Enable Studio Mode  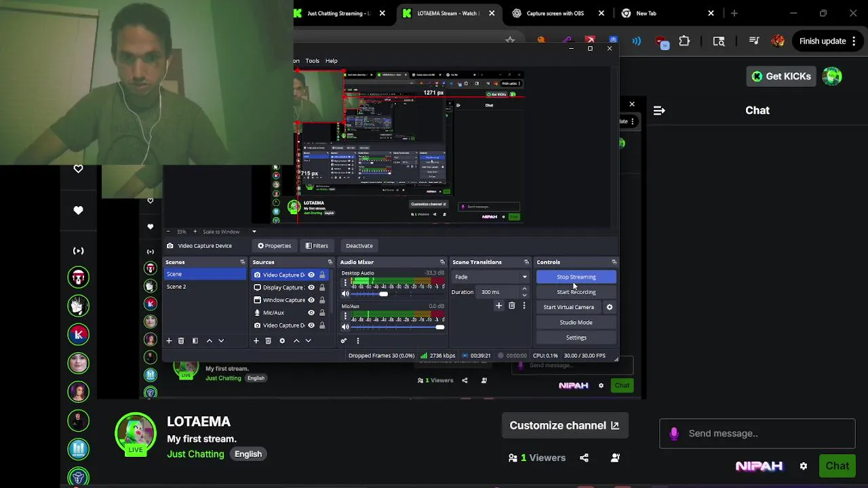click(x=576, y=323)
